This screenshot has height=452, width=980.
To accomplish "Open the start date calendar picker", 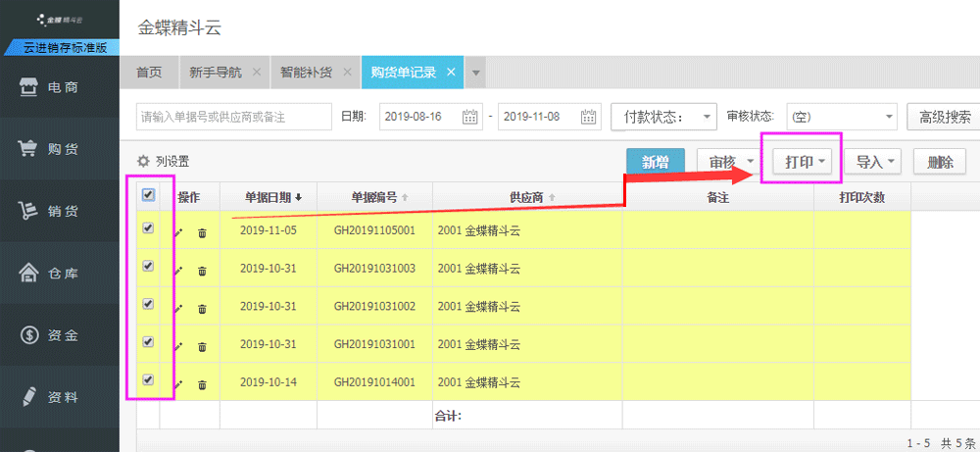I will (469, 117).
